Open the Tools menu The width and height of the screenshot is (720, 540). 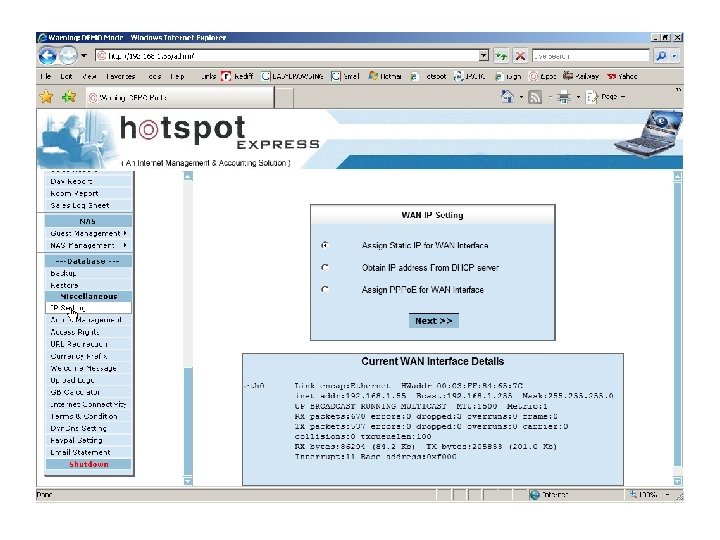[x=155, y=76]
